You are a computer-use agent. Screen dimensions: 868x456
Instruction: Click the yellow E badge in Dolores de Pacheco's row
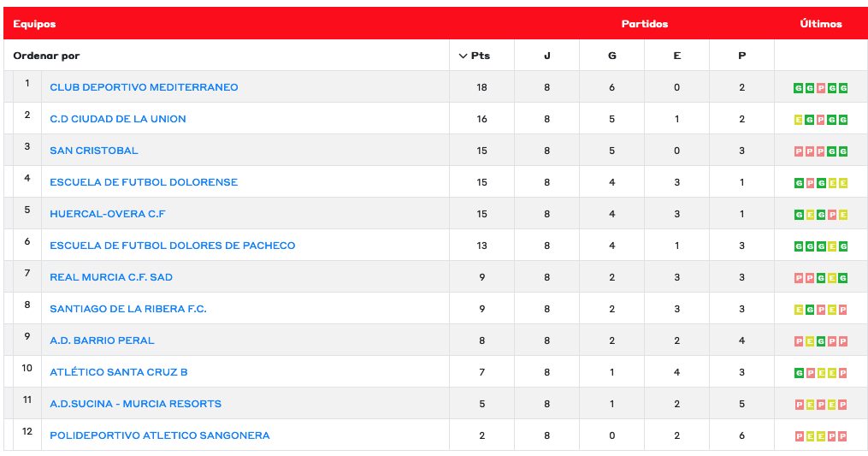[x=831, y=246]
